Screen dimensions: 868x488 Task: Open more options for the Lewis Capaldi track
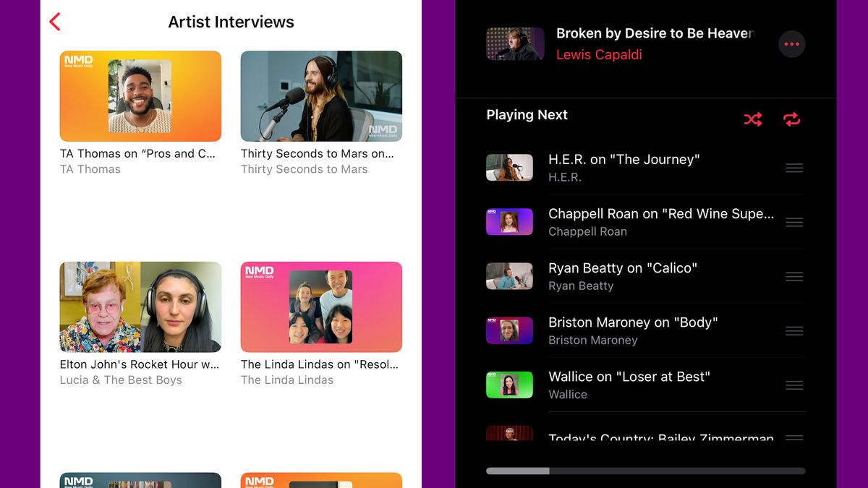(791, 43)
